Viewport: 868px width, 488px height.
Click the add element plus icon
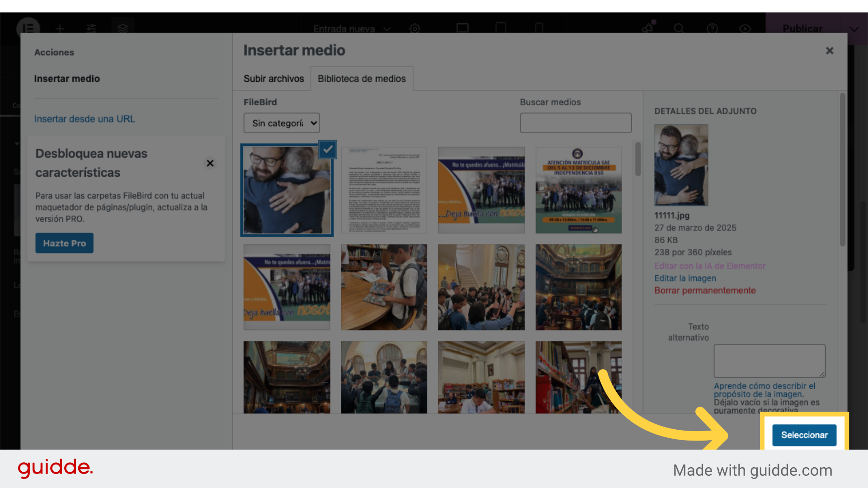click(x=60, y=28)
